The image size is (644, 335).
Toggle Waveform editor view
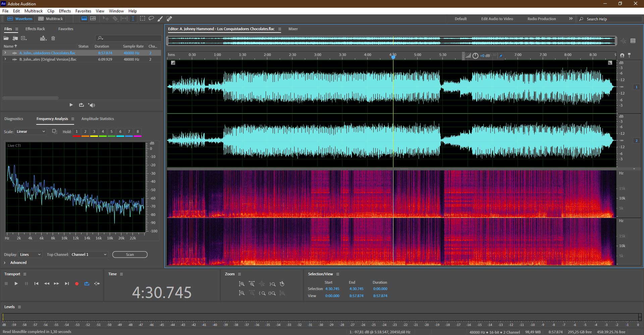tap(20, 19)
